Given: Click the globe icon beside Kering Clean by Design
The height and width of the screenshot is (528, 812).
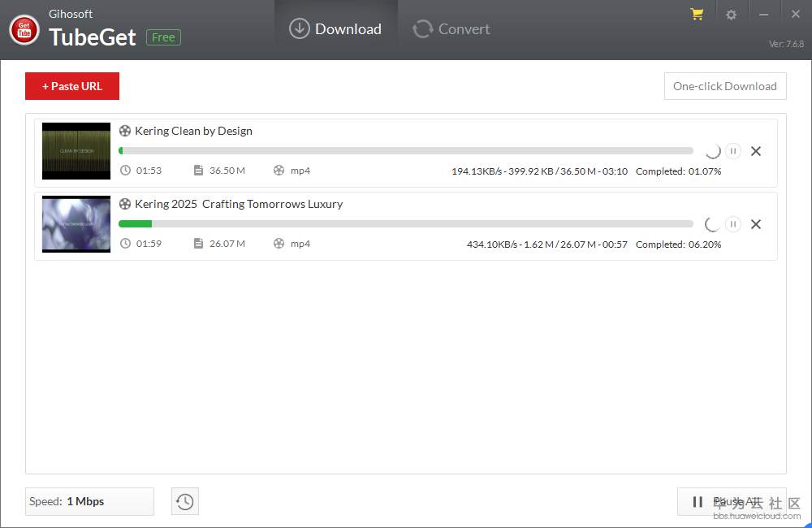Looking at the screenshot, I should click(x=125, y=131).
